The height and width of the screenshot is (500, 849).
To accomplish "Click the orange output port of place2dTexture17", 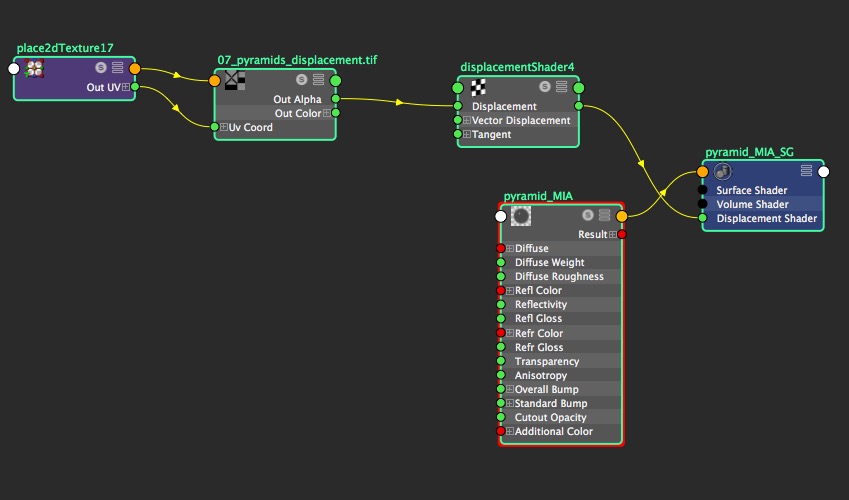I will (135, 69).
